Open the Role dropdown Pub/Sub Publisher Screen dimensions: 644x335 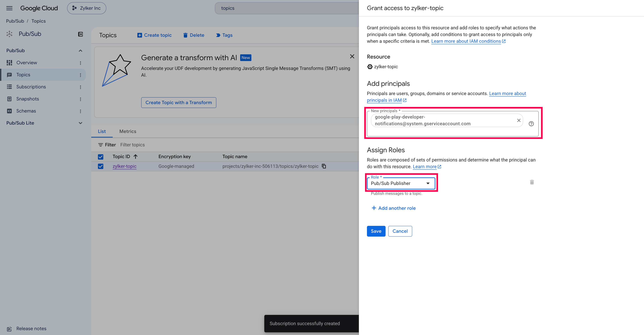click(401, 183)
